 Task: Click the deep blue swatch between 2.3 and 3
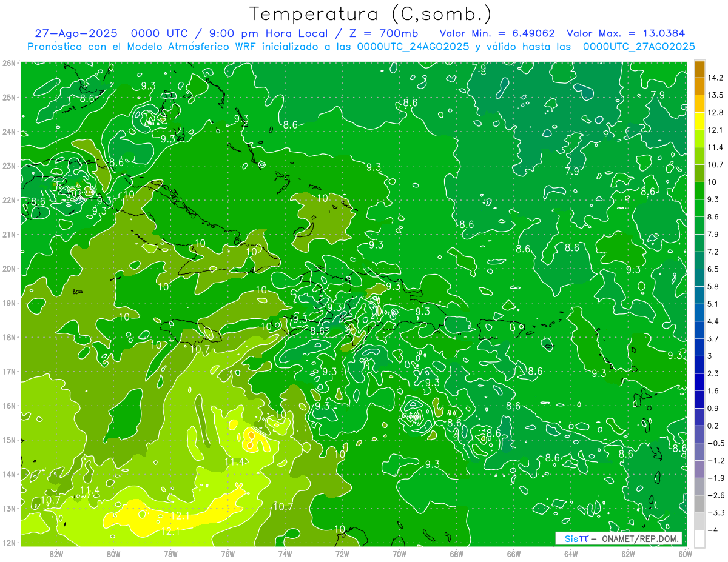[x=699, y=365]
